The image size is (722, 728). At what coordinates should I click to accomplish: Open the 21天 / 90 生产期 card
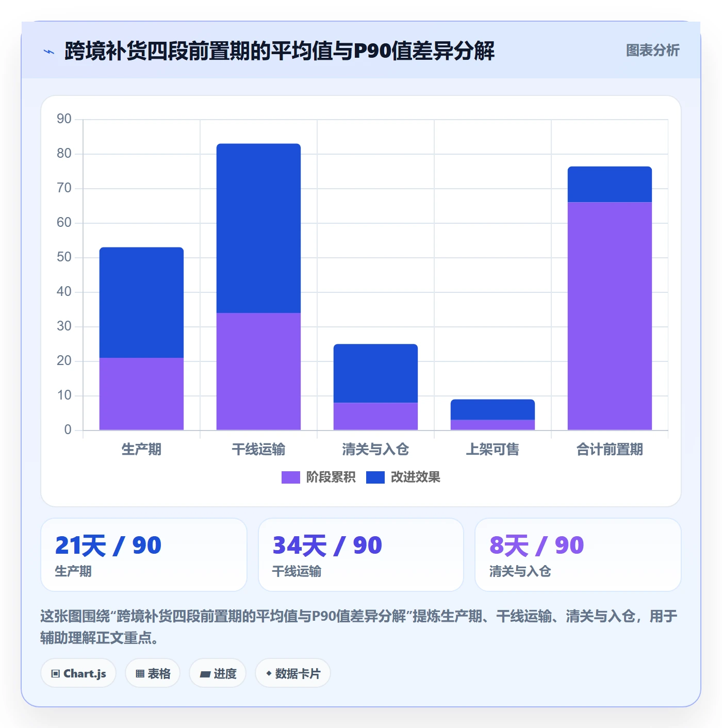coord(144,555)
